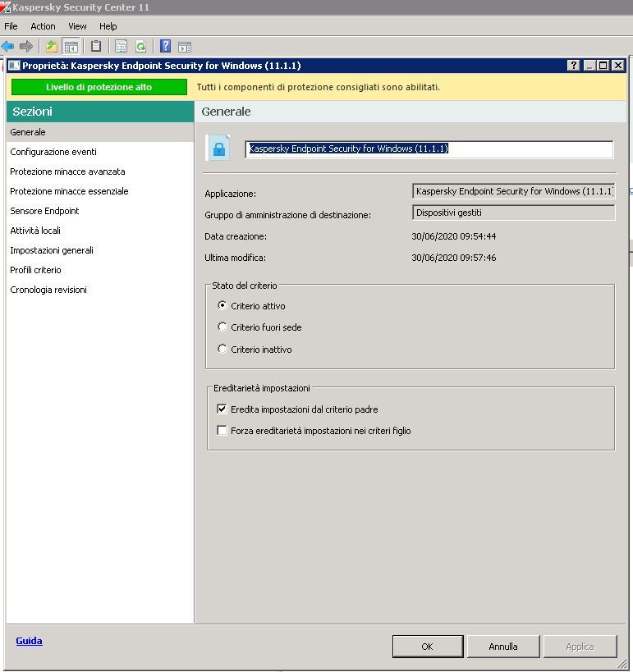Click the Annulla button

(x=503, y=647)
